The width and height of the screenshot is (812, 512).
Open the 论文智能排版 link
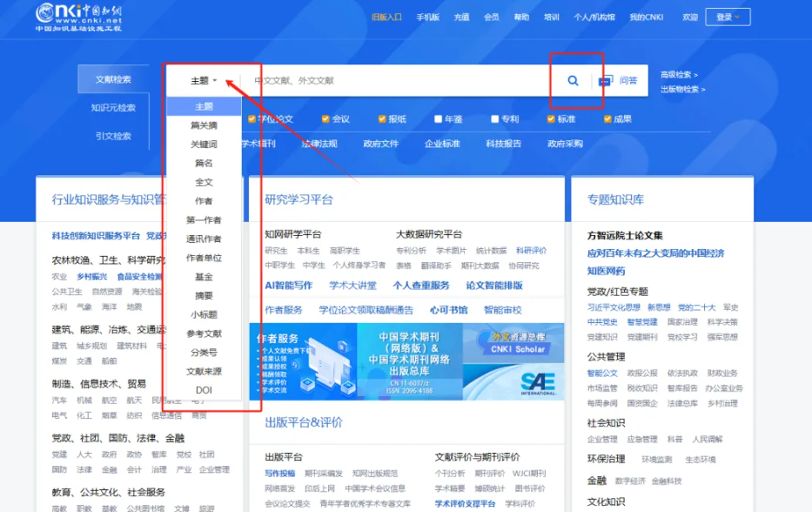[494, 286]
